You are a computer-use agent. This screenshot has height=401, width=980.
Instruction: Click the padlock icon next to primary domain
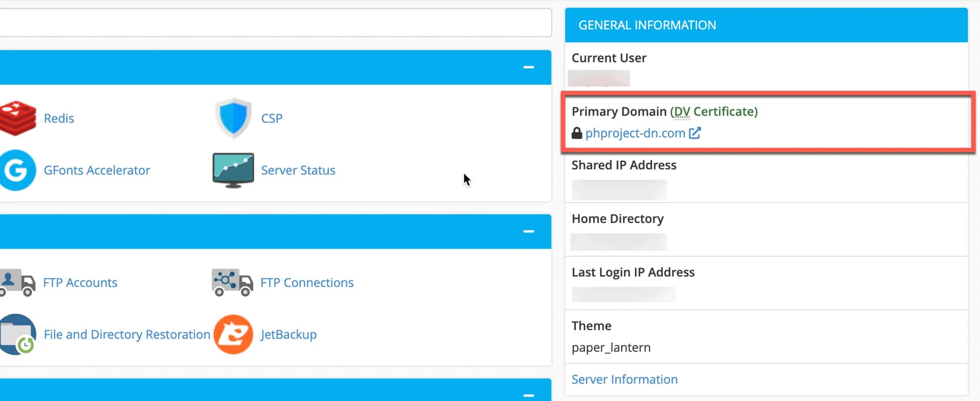pyautogui.click(x=577, y=133)
